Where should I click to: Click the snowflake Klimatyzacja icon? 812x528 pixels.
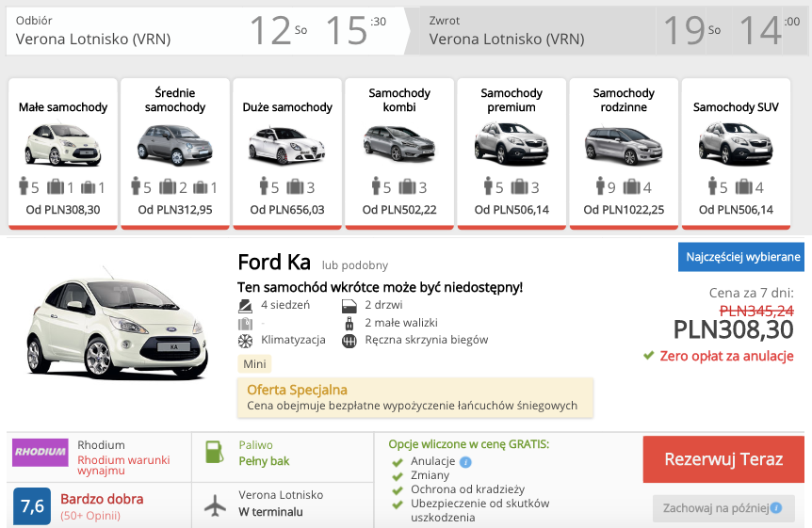[245, 341]
